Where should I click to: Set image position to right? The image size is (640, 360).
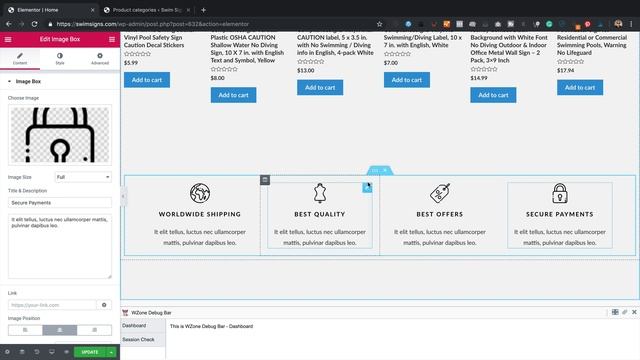tap(94, 330)
